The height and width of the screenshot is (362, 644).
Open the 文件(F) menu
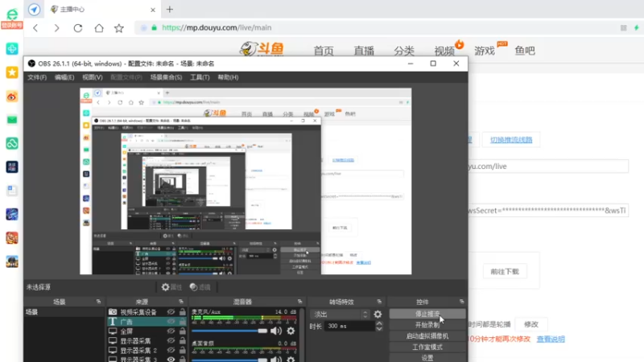[37, 77]
